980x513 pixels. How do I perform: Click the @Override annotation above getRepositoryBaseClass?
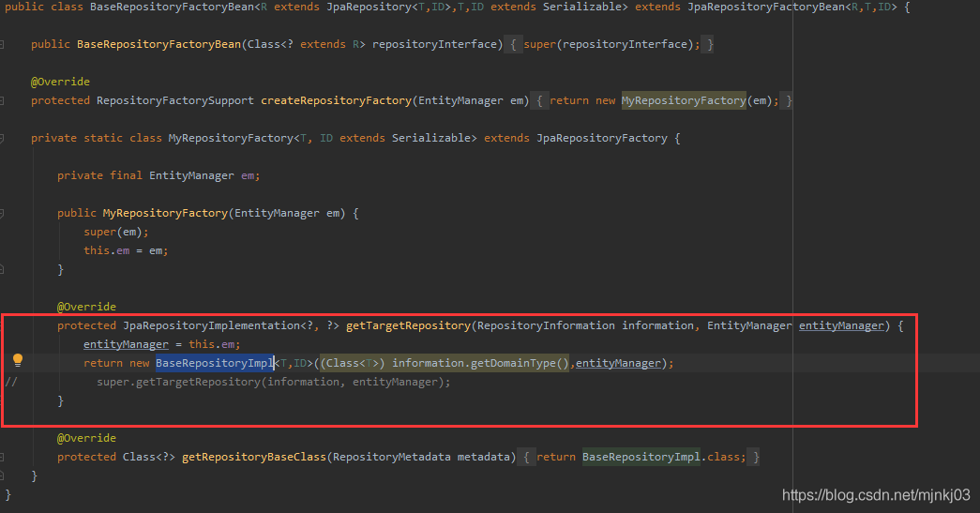click(x=86, y=438)
